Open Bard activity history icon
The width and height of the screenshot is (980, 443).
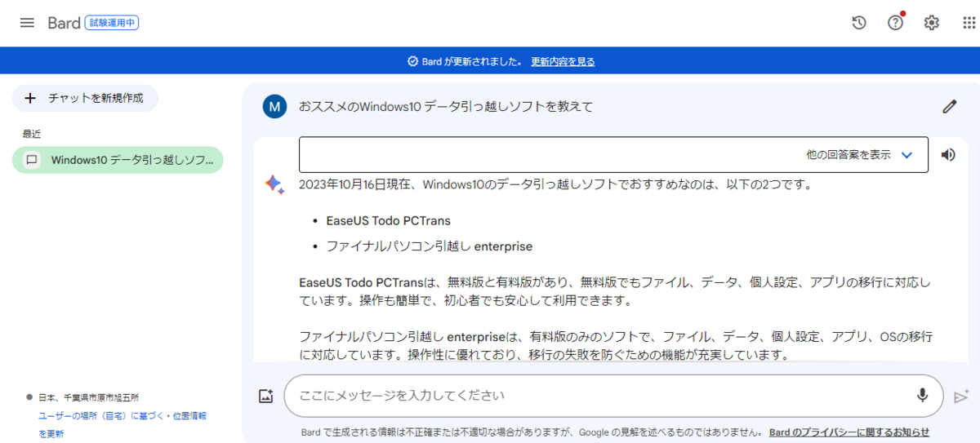[x=859, y=23]
